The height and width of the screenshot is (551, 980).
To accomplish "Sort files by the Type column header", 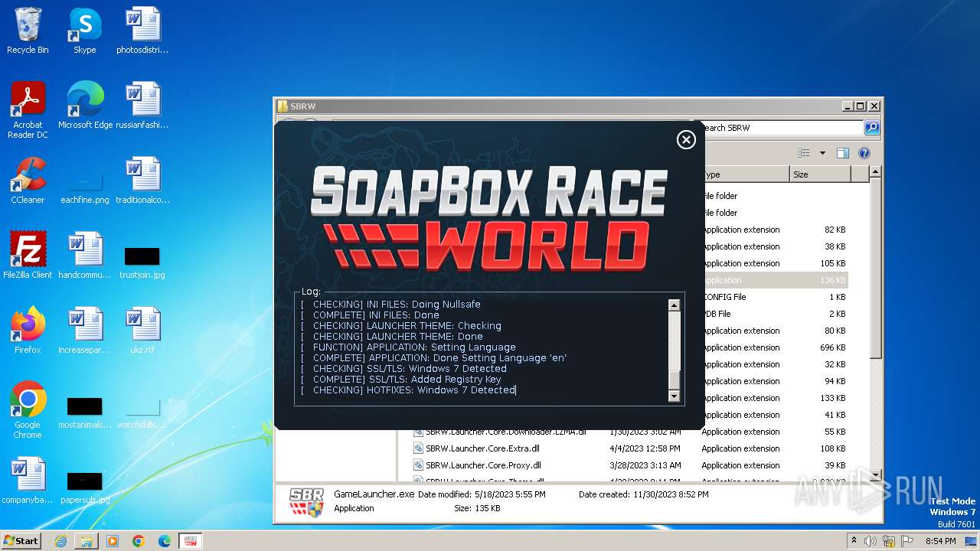I will point(746,174).
